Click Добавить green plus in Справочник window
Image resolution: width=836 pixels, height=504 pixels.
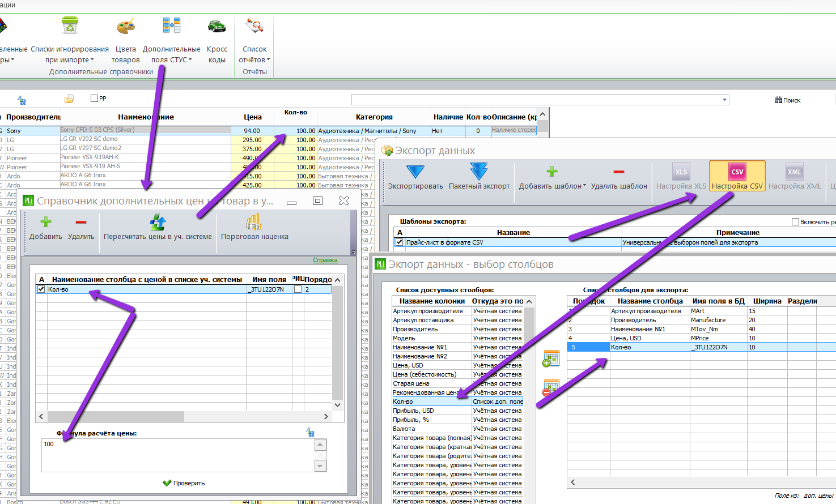(46, 228)
